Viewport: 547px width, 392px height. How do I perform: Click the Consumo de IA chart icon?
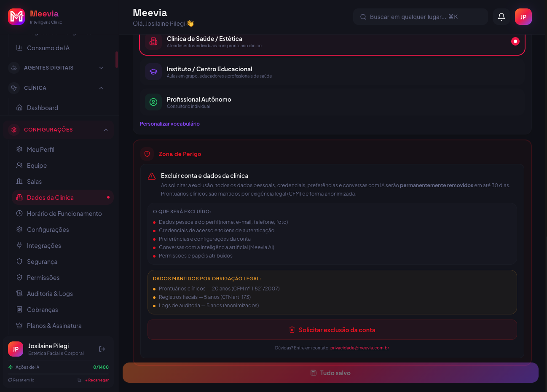click(x=19, y=48)
